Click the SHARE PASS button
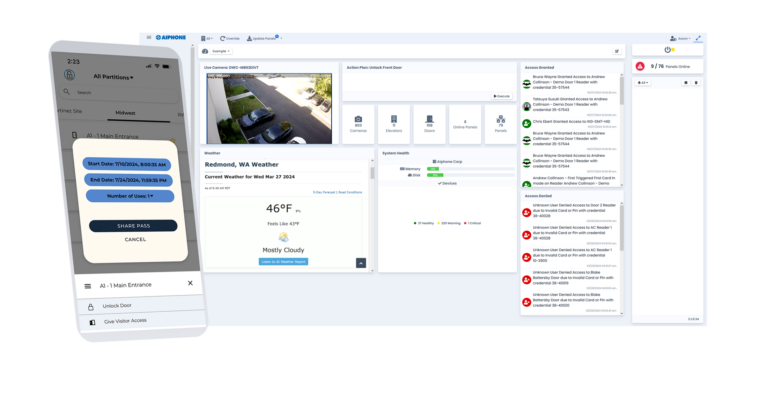This screenshot has width=768, height=403. point(133,226)
